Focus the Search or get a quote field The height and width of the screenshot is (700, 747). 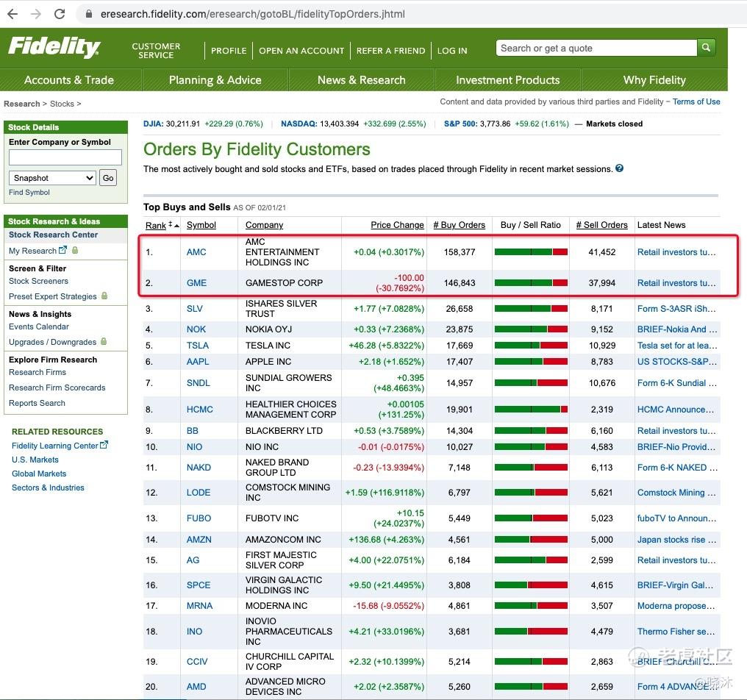[596, 48]
